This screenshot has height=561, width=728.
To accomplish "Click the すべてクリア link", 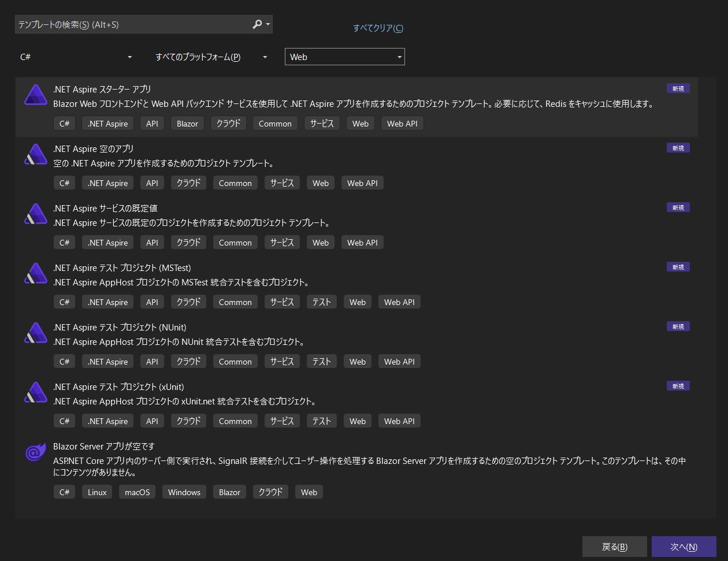I will click(x=378, y=28).
